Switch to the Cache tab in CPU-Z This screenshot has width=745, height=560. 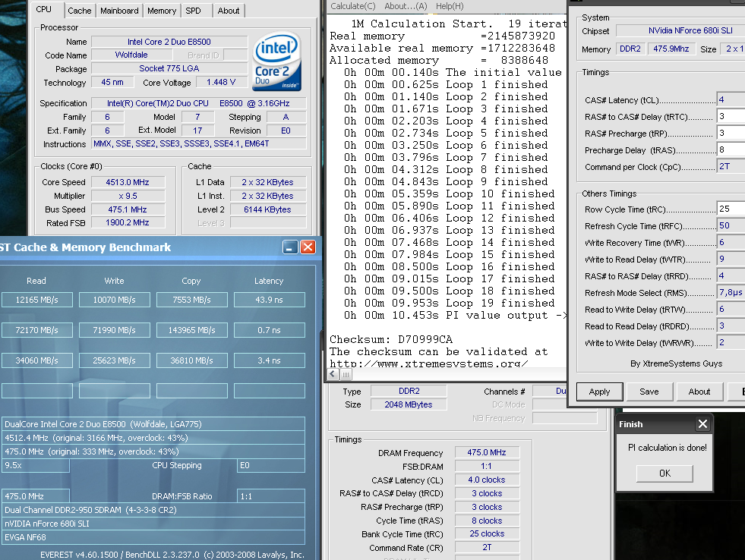point(79,11)
